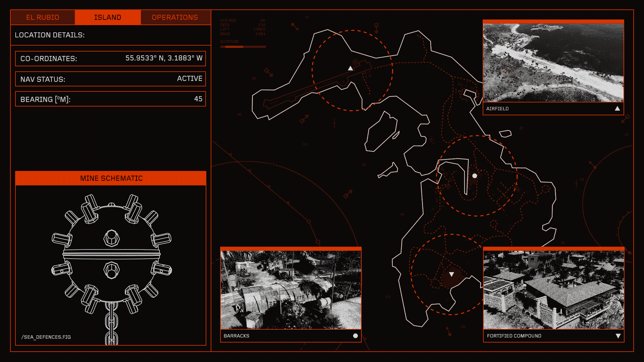This screenshot has height=362, width=644.
Task: Click the 55.9533° N, 3.1883° W value
Action: coord(164,58)
